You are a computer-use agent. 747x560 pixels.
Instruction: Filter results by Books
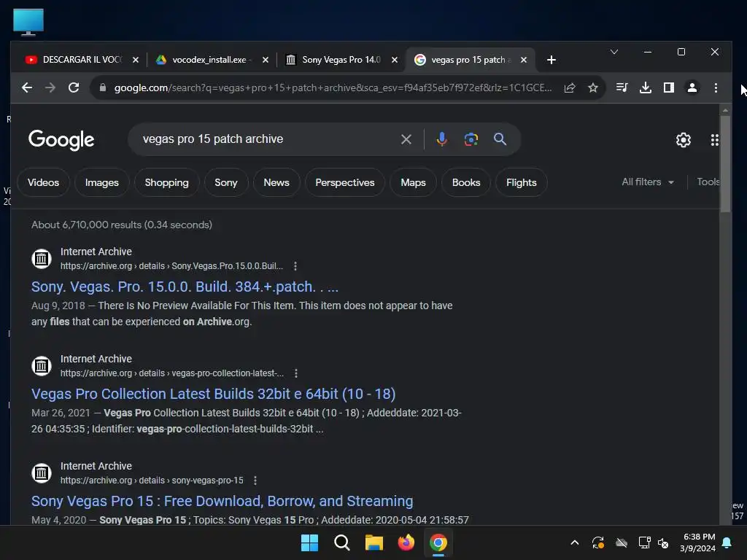tap(466, 182)
